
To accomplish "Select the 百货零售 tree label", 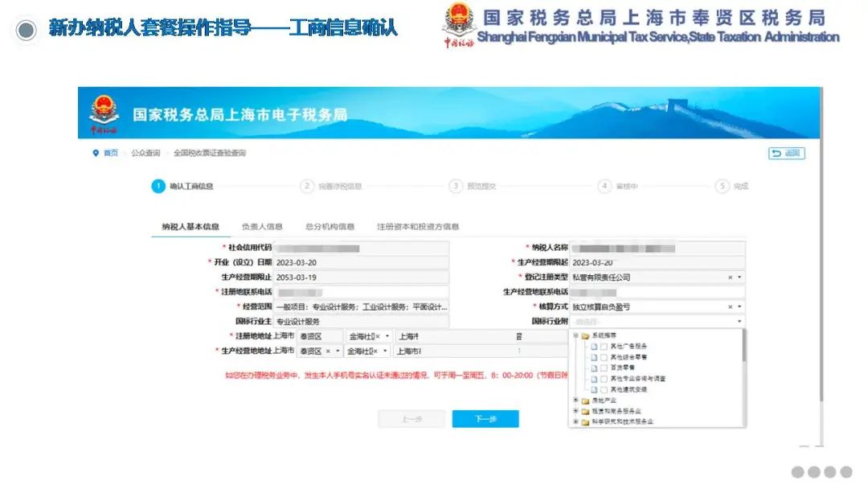I will pos(622,368).
